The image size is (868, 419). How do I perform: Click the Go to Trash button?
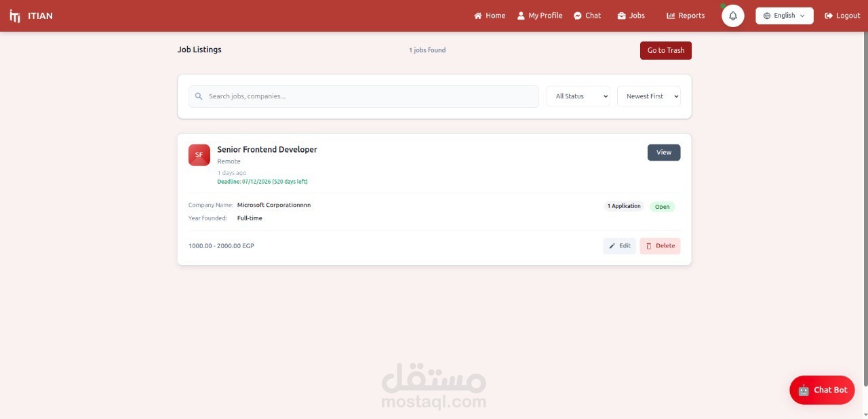666,50
